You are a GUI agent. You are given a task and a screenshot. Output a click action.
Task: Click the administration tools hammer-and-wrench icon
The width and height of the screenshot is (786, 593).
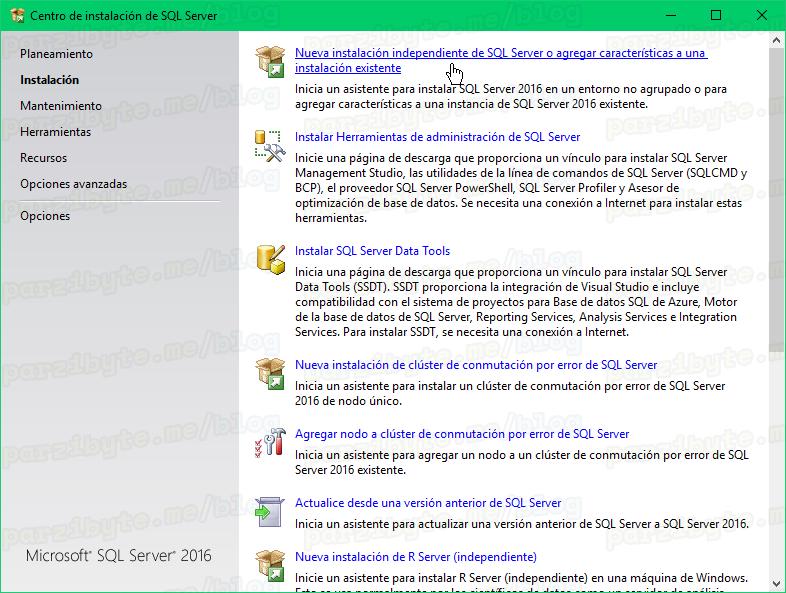270,146
